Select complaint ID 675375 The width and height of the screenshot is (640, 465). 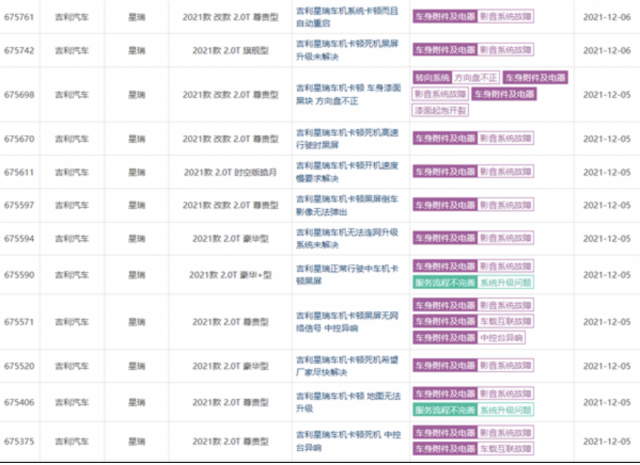[x=19, y=441]
